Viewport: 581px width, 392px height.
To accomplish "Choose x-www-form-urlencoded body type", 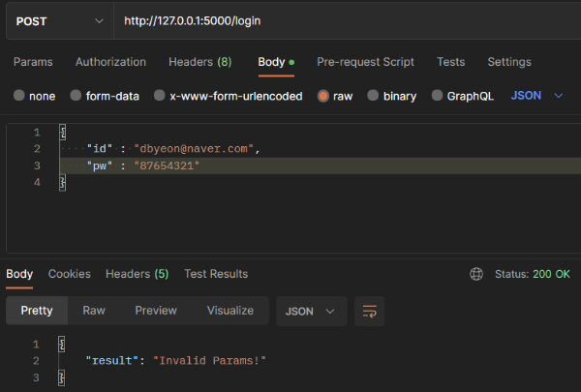I will (160, 96).
